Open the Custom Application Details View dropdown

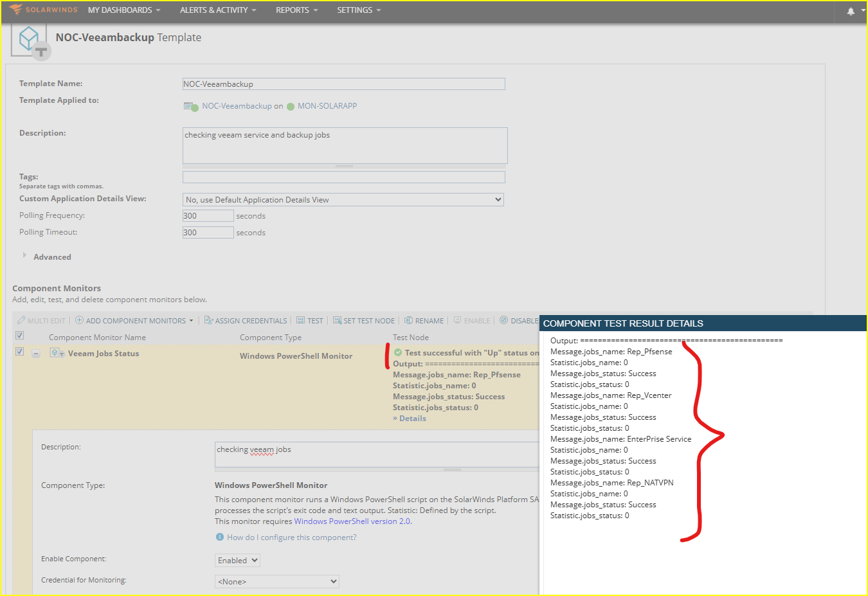point(343,200)
